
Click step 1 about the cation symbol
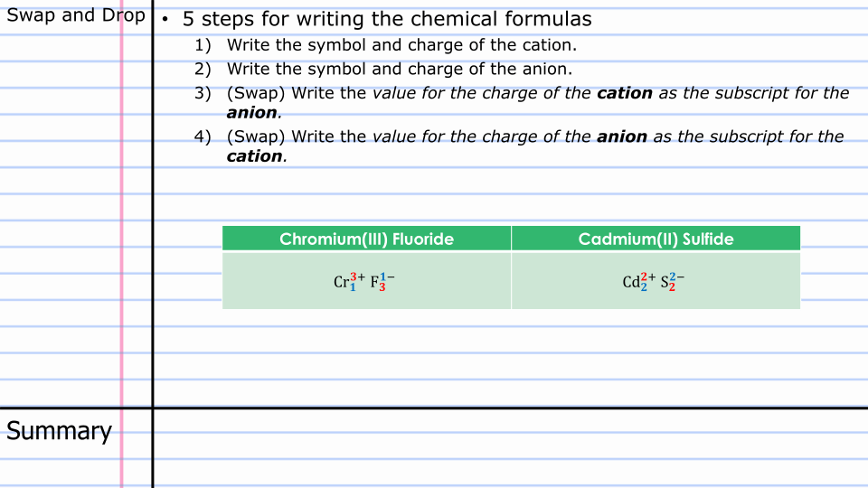click(401, 45)
